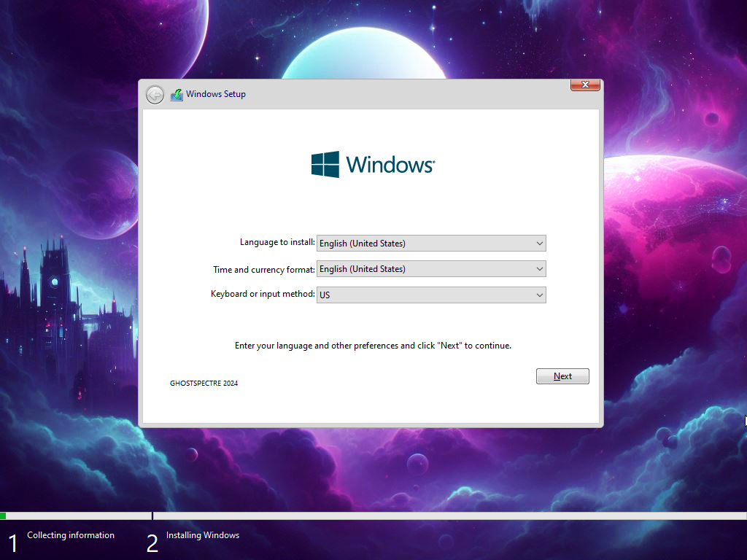
Task: Select the Installing Windows step label
Action: (203, 535)
